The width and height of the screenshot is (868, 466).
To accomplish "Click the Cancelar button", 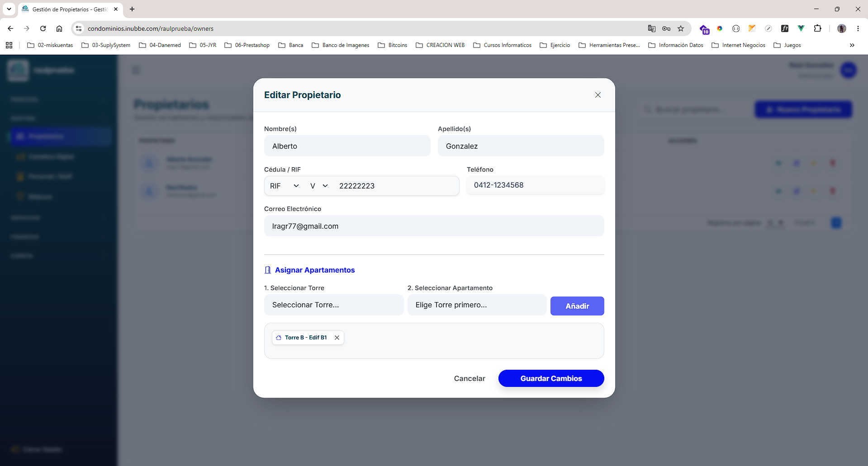I will tap(470, 378).
